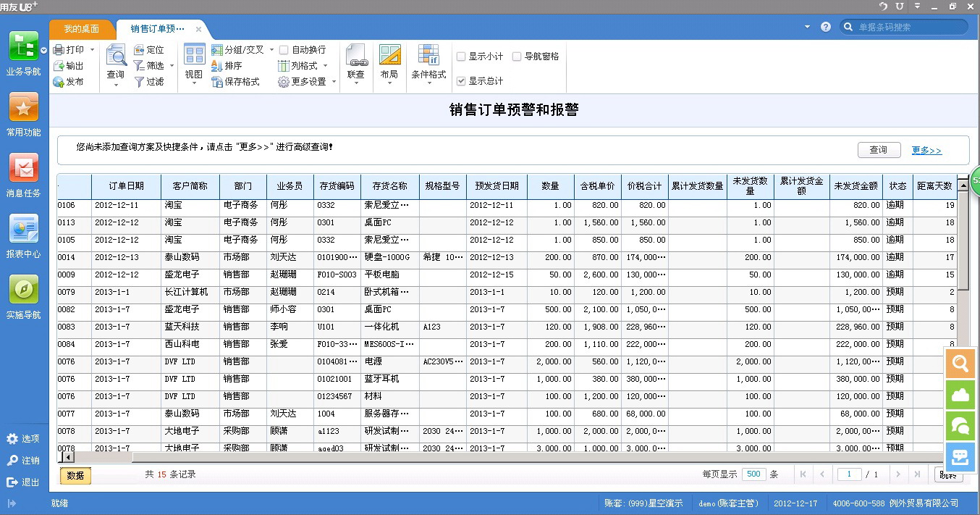Screen dimensions: 980x515
Task: Expand the dropdown arrow under 联查
Action: tap(356, 85)
